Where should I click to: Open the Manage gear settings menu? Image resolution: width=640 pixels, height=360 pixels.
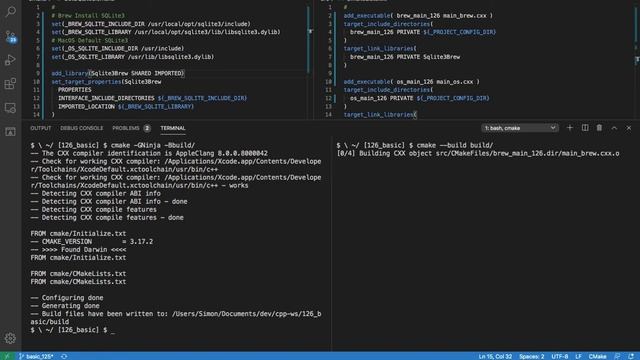10,338
